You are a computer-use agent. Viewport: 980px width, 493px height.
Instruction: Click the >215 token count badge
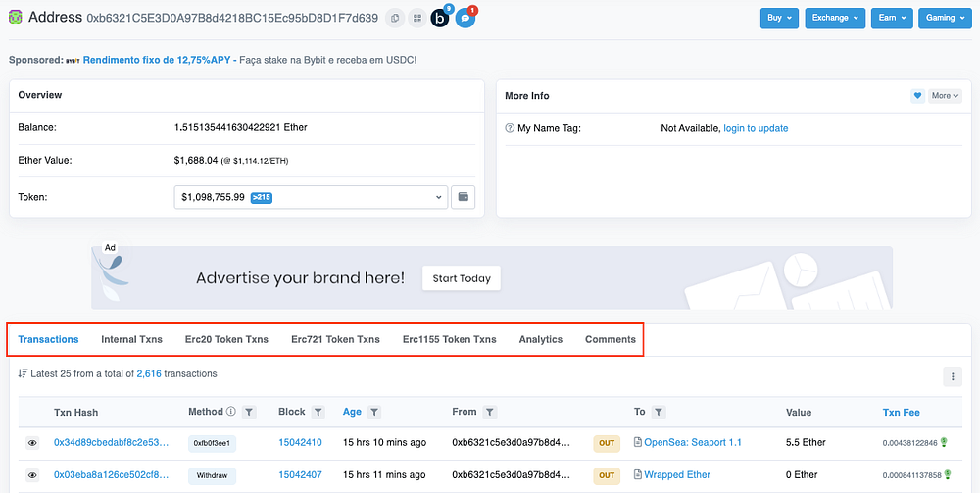coord(261,197)
